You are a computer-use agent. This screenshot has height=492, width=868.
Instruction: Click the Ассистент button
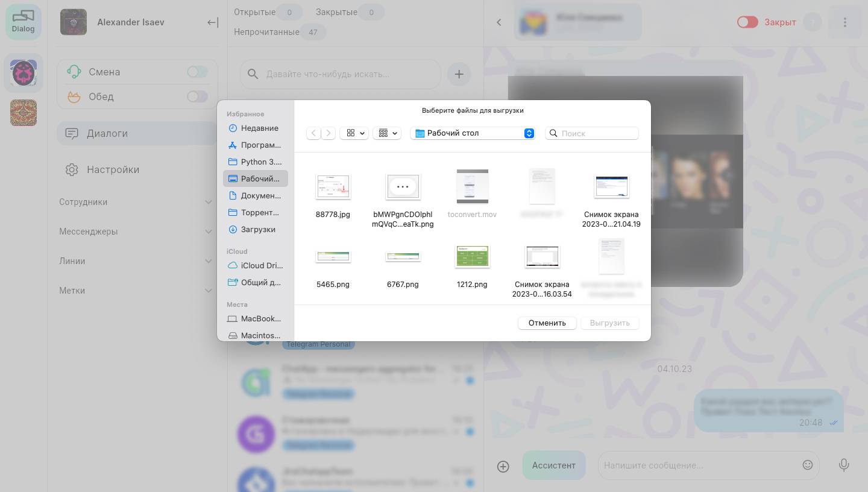click(553, 465)
